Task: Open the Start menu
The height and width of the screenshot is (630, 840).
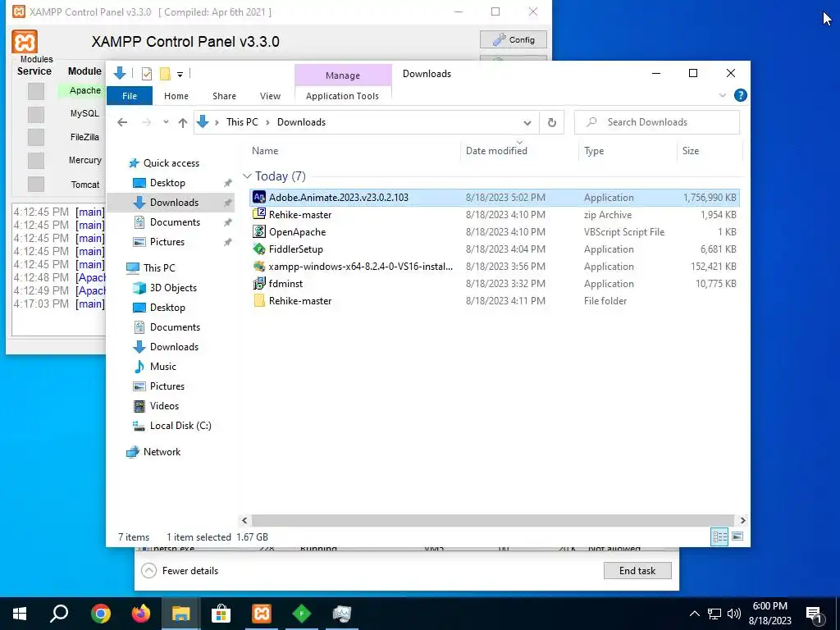Action: pyautogui.click(x=20, y=614)
